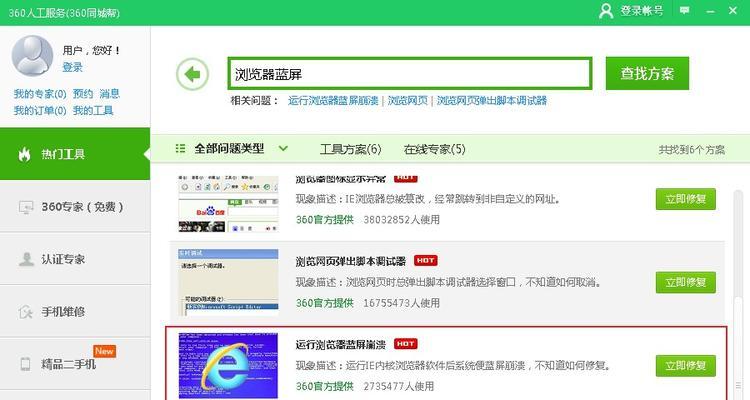Click result title 浏览网页弹出脚本调试器
The height and width of the screenshot is (400, 750).
point(351,261)
